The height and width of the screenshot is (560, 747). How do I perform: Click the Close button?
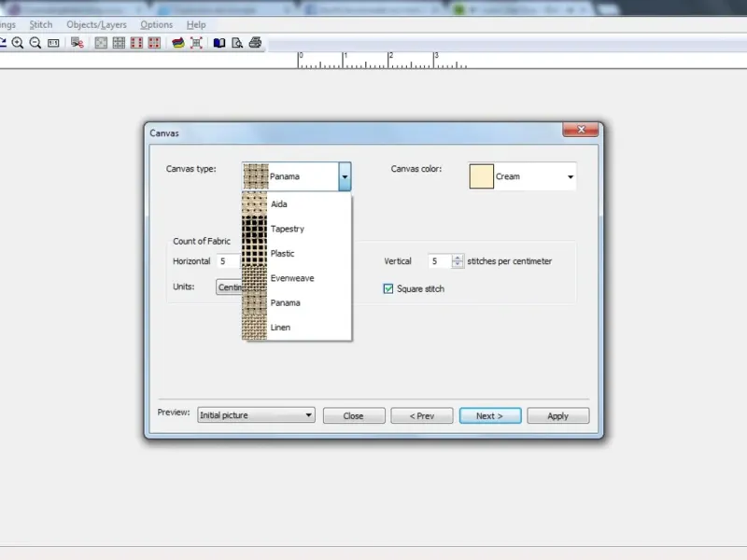click(x=354, y=415)
